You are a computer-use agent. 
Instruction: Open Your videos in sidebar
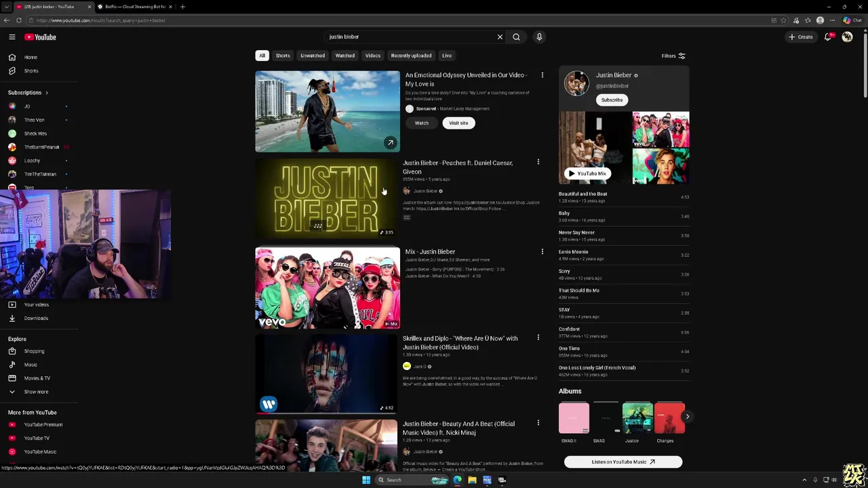37,304
